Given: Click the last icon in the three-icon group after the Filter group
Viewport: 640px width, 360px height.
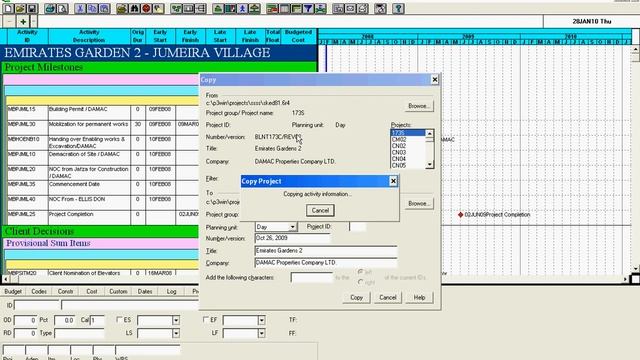Looking at the screenshot, I should pyautogui.click(x=362, y=8).
